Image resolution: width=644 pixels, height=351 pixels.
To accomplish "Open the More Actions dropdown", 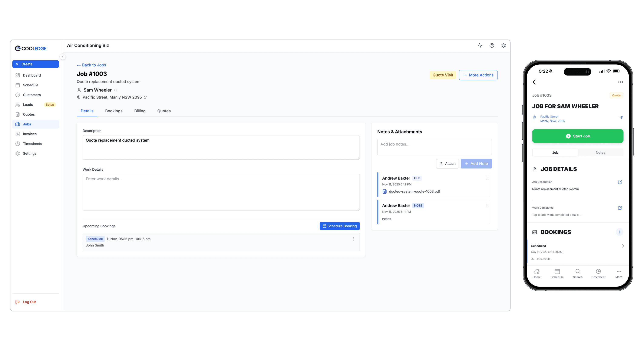I will (478, 75).
